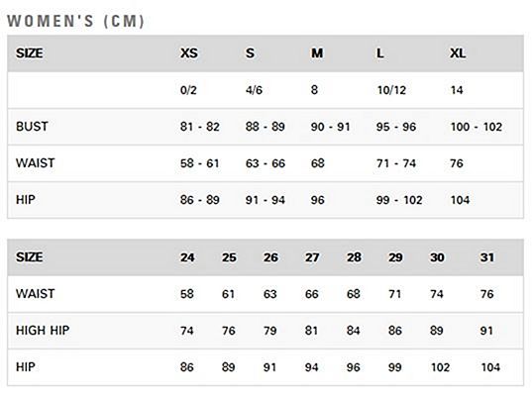Click the 4/6 numeric size under S
The width and height of the screenshot is (532, 398).
click(254, 90)
